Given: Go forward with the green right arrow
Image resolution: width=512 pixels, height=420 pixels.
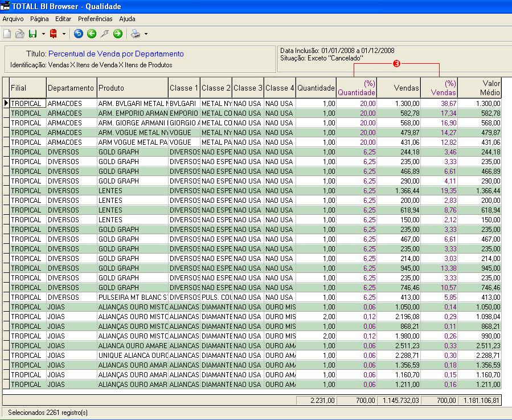Looking at the screenshot, I should (x=118, y=34).
